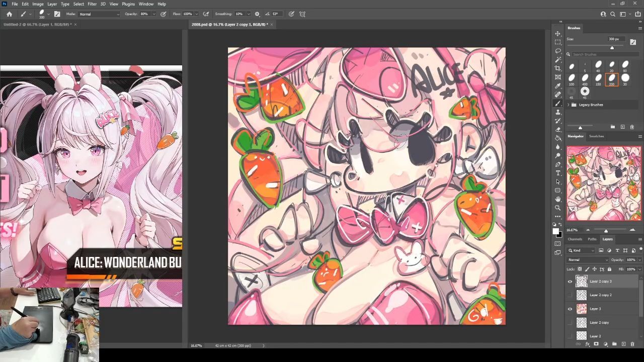
Task: Enable symmetry paint butterfly icon
Action: [x=302, y=14]
